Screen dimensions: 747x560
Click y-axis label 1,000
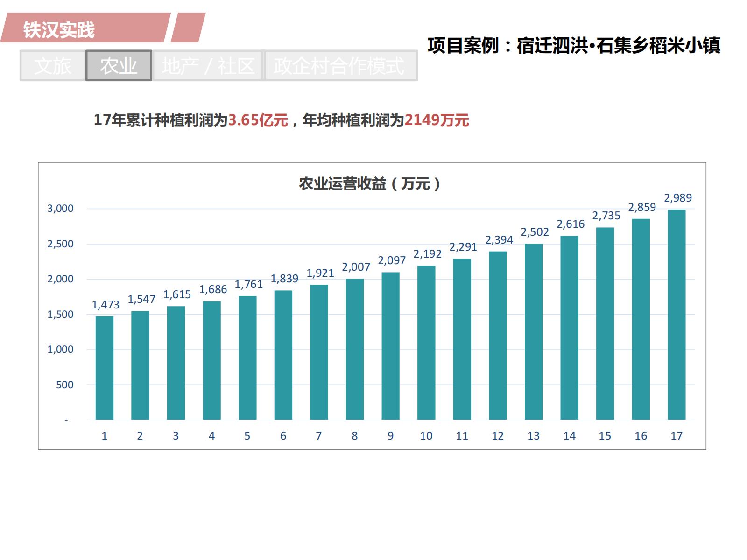pos(60,350)
